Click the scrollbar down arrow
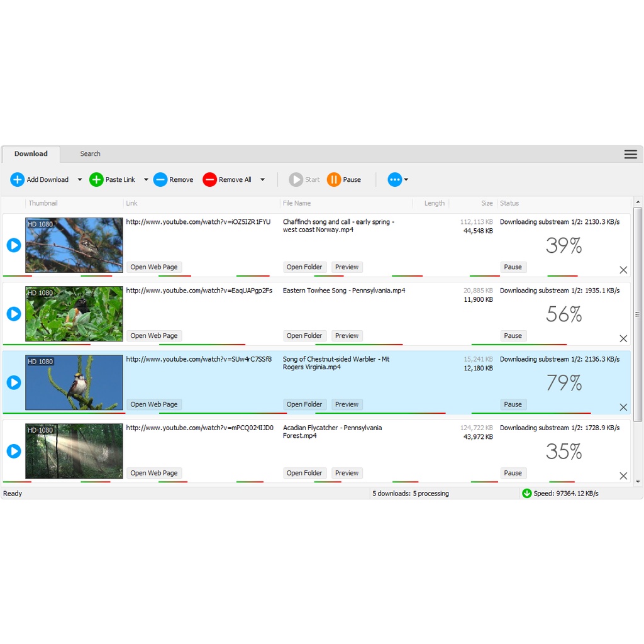Viewport: 644px width, 644px height. click(x=638, y=481)
